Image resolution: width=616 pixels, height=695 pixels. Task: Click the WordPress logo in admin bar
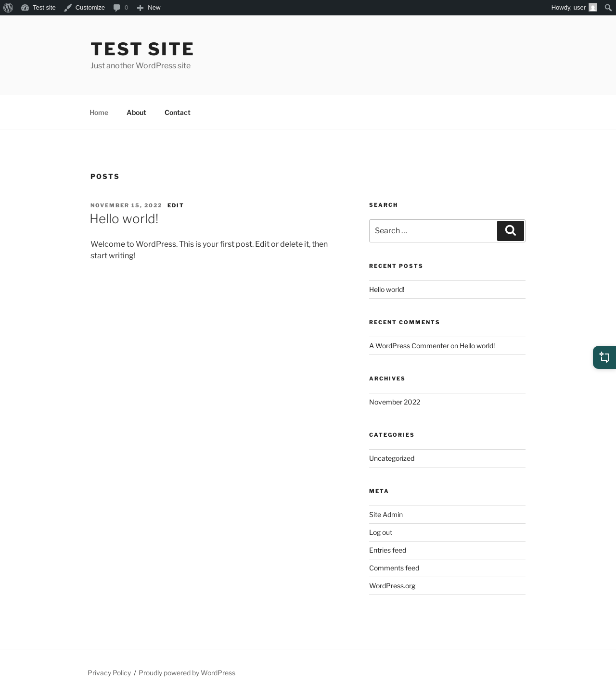click(8, 8)
